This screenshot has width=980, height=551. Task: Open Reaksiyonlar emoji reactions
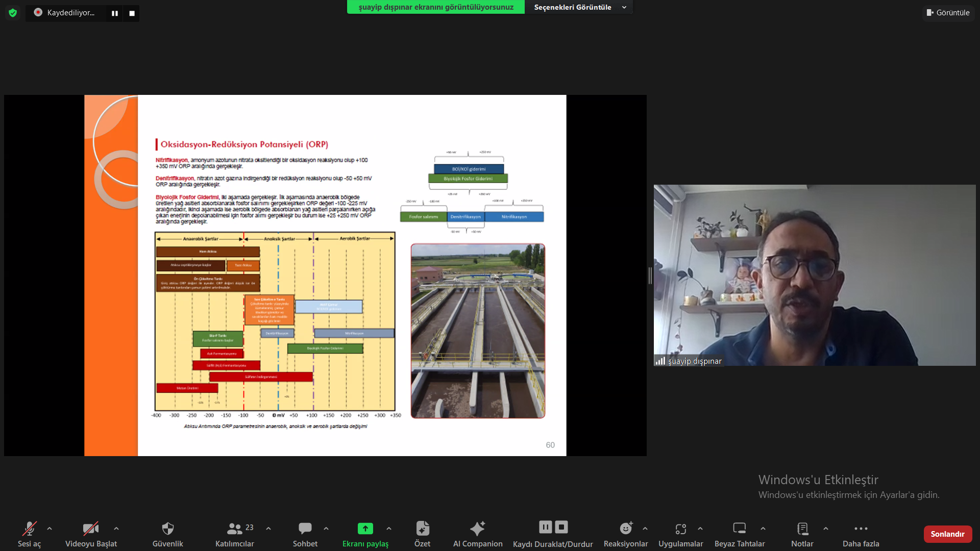coord(625,529)
